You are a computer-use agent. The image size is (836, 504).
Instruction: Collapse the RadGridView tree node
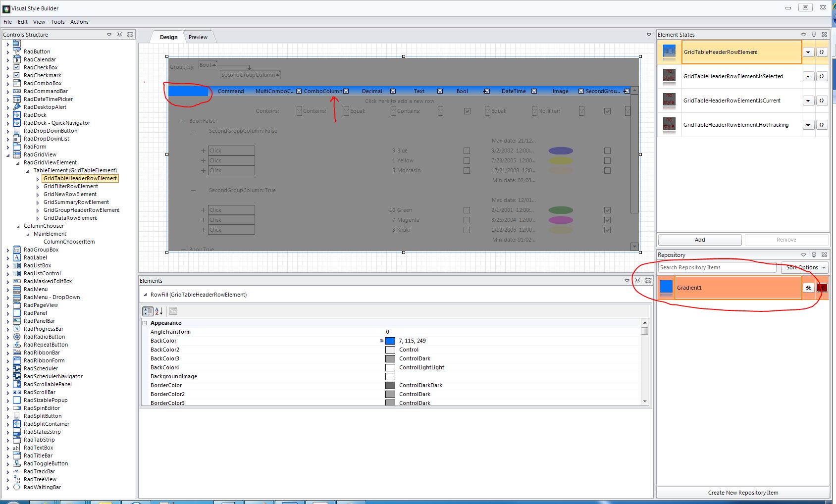[8, 154]
